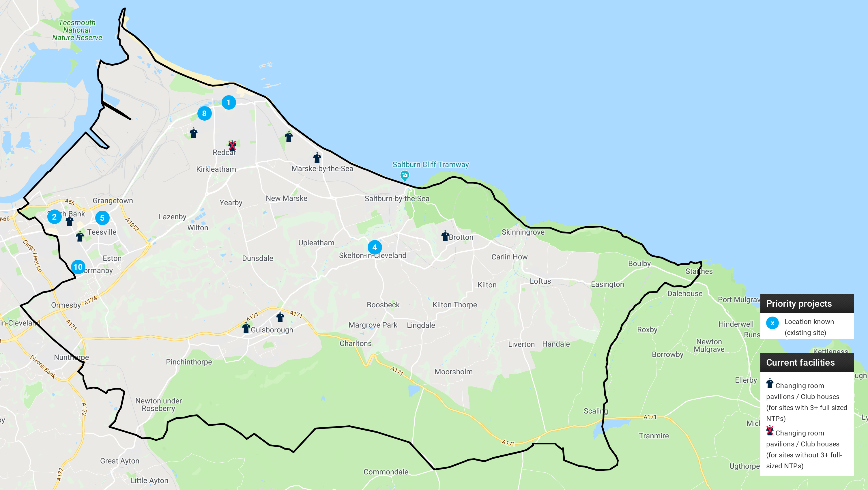868x490 pixels.
Task: Click the Great Ayton label
Action: (x=119, y=461)
